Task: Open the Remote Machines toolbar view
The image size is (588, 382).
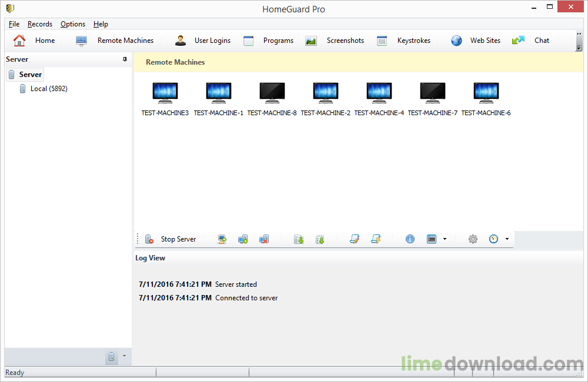Action: click(x=125, y=41)
